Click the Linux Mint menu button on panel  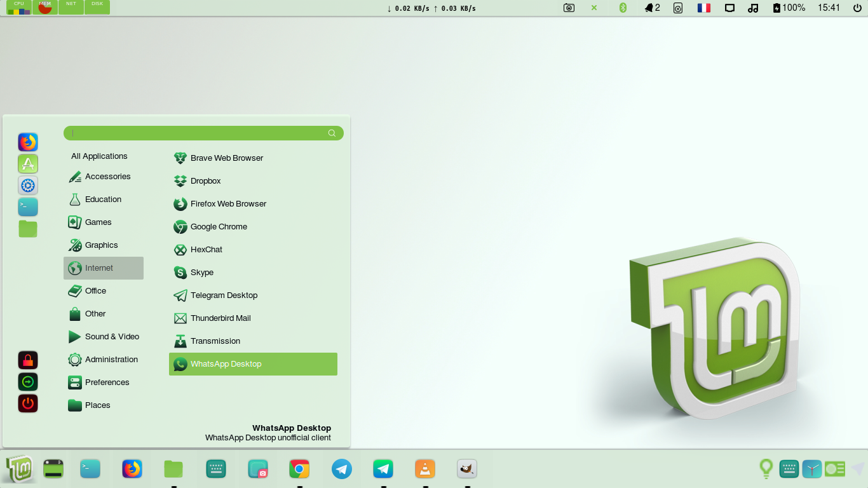(19, 470)
